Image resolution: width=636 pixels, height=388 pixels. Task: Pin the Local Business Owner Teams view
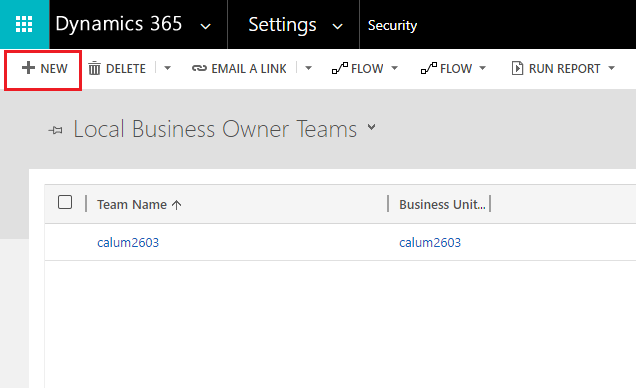56,131
